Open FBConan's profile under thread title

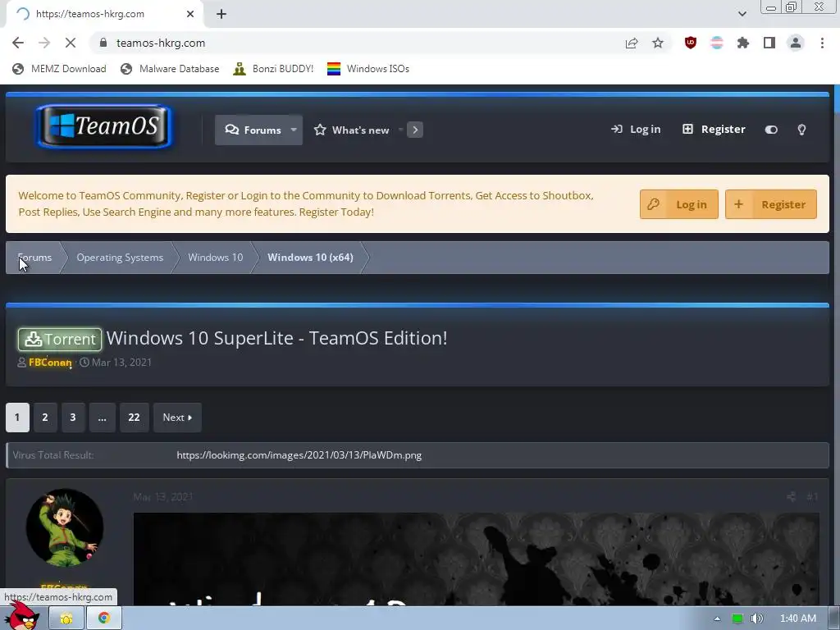point(50,363)
